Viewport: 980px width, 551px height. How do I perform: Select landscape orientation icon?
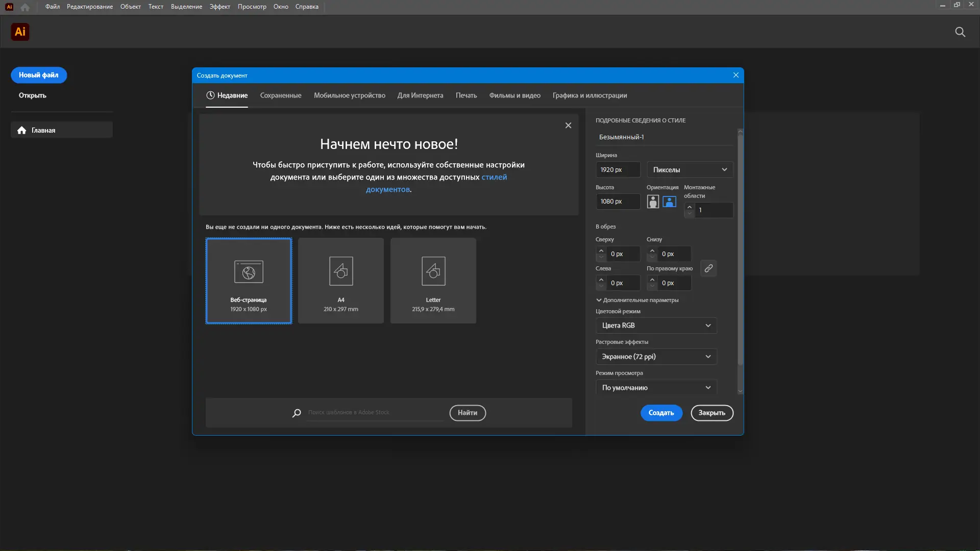pyautogui.click(x=669, y=202)
